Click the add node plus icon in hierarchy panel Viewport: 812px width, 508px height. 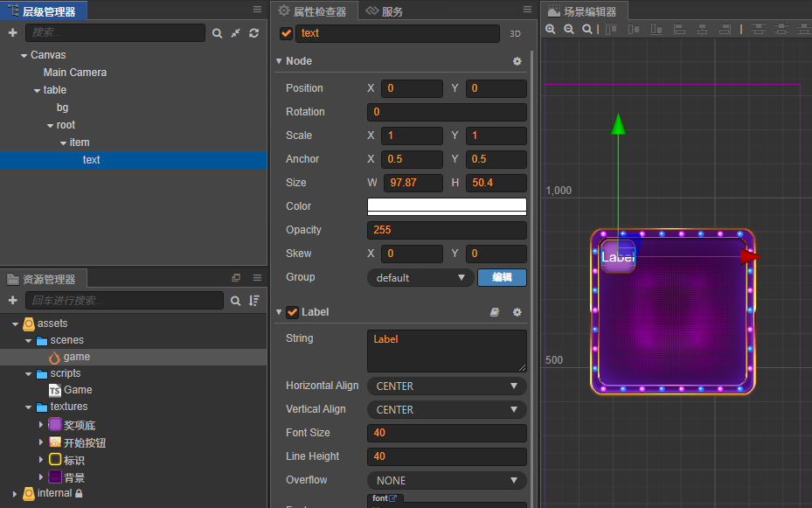pos(13,32)
